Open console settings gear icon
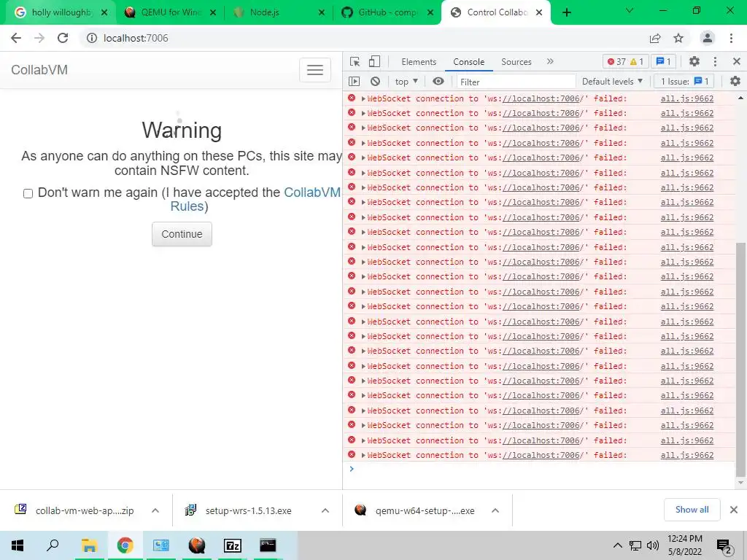The image size is (747, 560). (x=735, y=82)
